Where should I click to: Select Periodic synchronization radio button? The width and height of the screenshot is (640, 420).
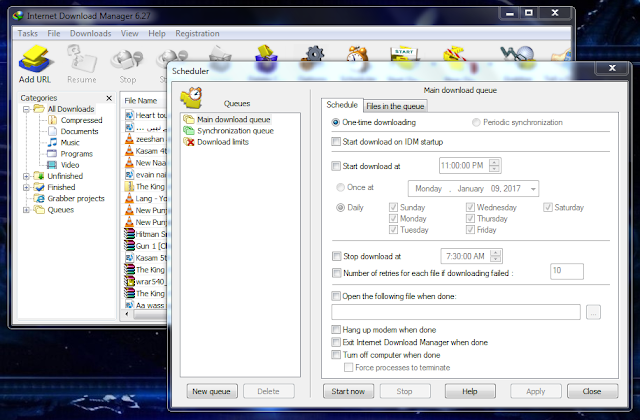click(x=476, y=122)
